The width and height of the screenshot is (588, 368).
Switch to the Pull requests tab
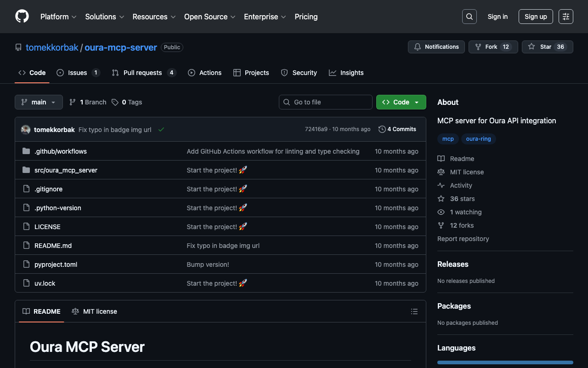[142, 73]
